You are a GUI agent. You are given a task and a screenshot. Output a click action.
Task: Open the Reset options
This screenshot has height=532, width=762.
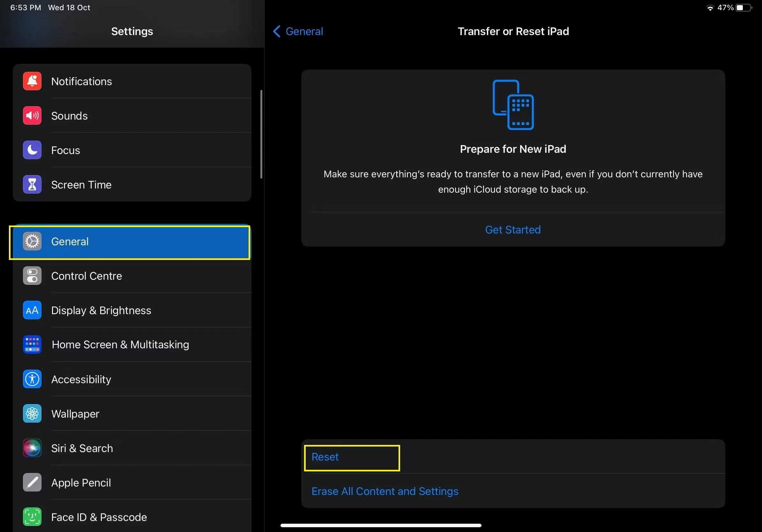pyautogui.click(x=325, y=457)
